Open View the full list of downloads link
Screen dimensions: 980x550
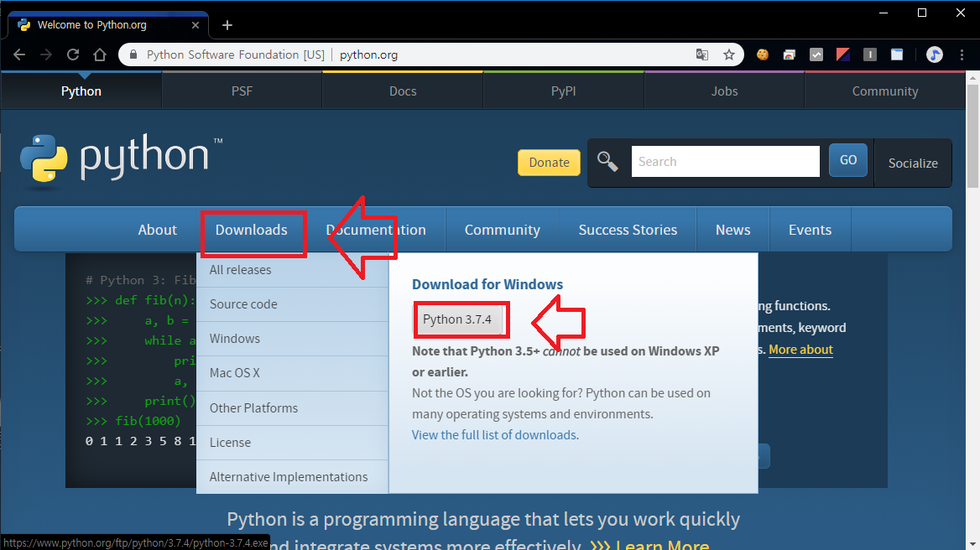point(494,435)
